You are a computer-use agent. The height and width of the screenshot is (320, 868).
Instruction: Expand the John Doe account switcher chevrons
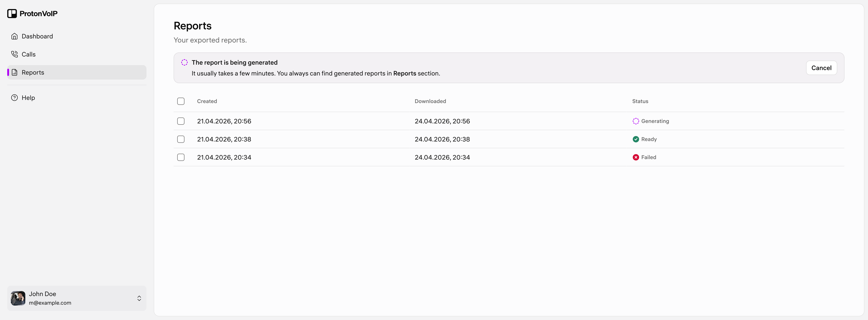coord(139,299)
